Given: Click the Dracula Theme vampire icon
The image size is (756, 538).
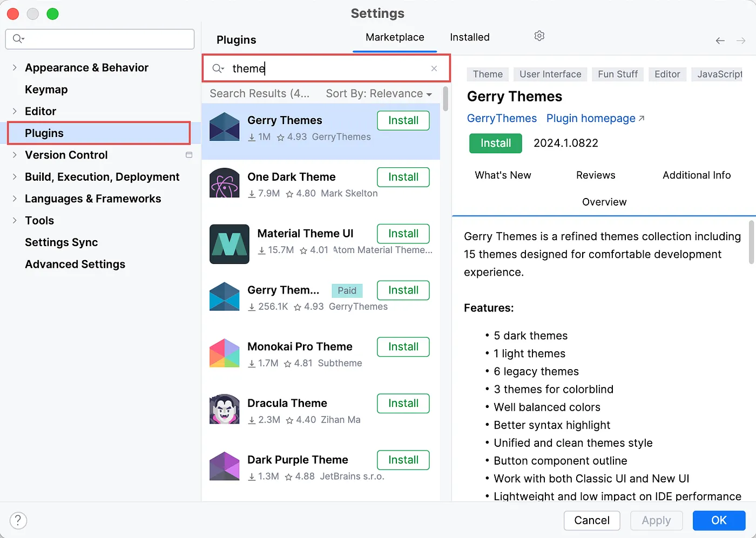Looking at the screenshot, I should point(224,410).
